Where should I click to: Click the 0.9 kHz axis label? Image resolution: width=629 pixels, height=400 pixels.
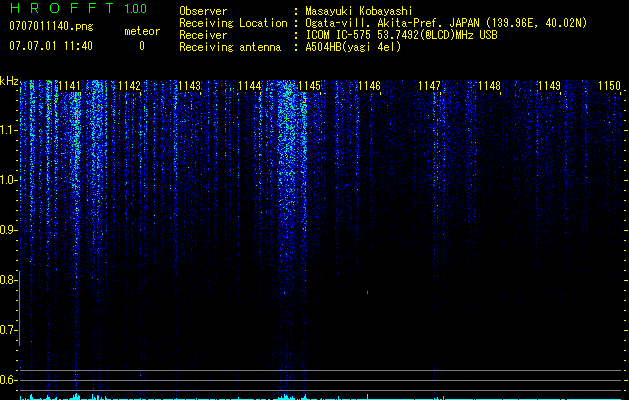pyautogui.click(x=8, y=230)
